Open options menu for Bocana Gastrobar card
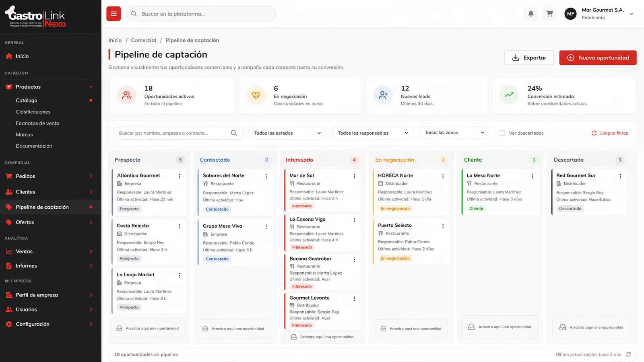 point(354,259)
